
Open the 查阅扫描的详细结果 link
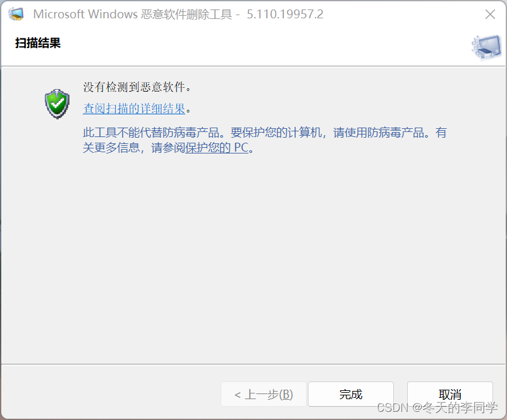tap(134, 109)
